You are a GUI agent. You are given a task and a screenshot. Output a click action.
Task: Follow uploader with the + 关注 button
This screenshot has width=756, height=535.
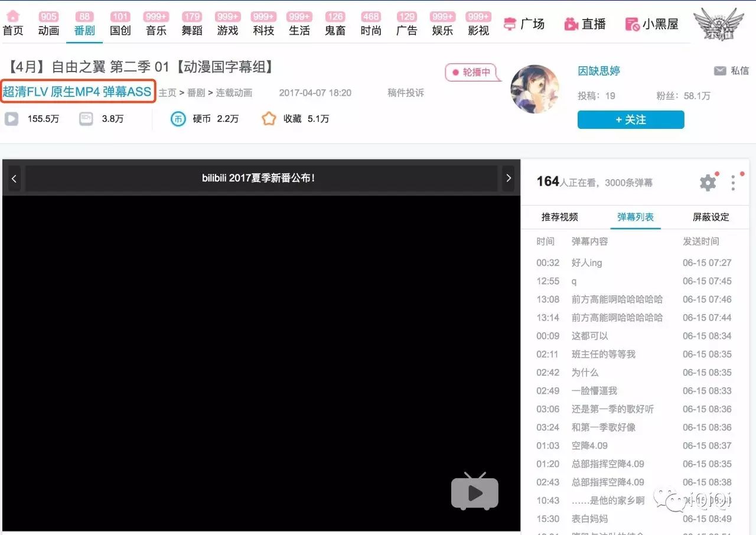tap(631, 119)
